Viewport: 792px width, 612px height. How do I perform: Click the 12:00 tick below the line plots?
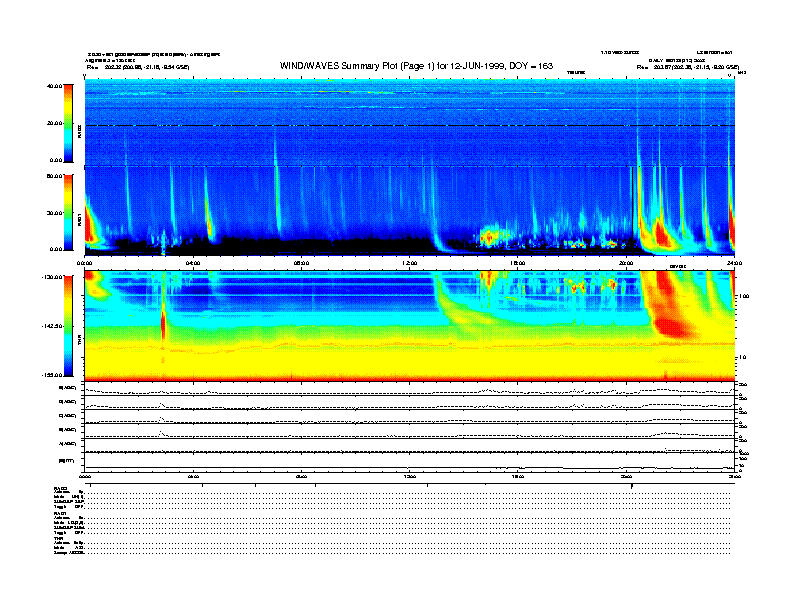point(410,476)
